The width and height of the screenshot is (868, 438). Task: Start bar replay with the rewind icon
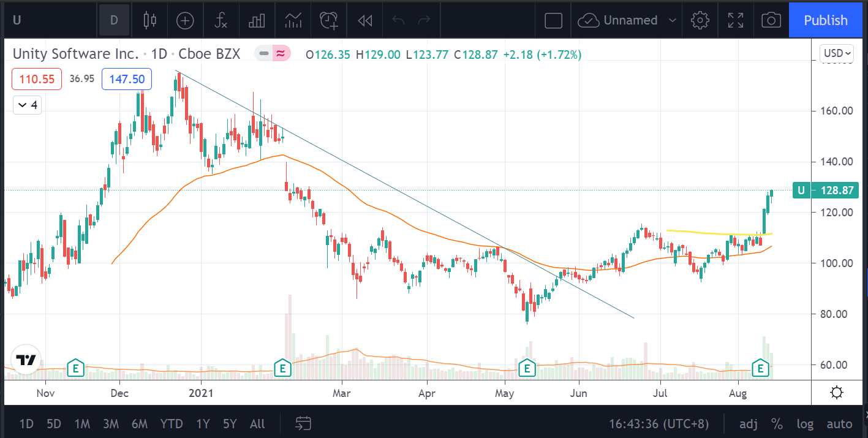click(365, 20)
